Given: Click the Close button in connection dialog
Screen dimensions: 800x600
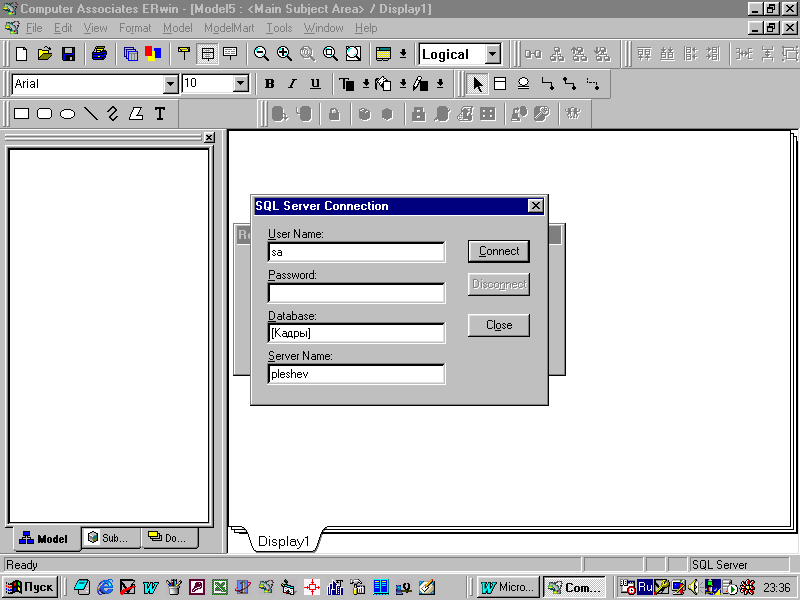Looking at the screenshot, I should [x=498, y=325].
